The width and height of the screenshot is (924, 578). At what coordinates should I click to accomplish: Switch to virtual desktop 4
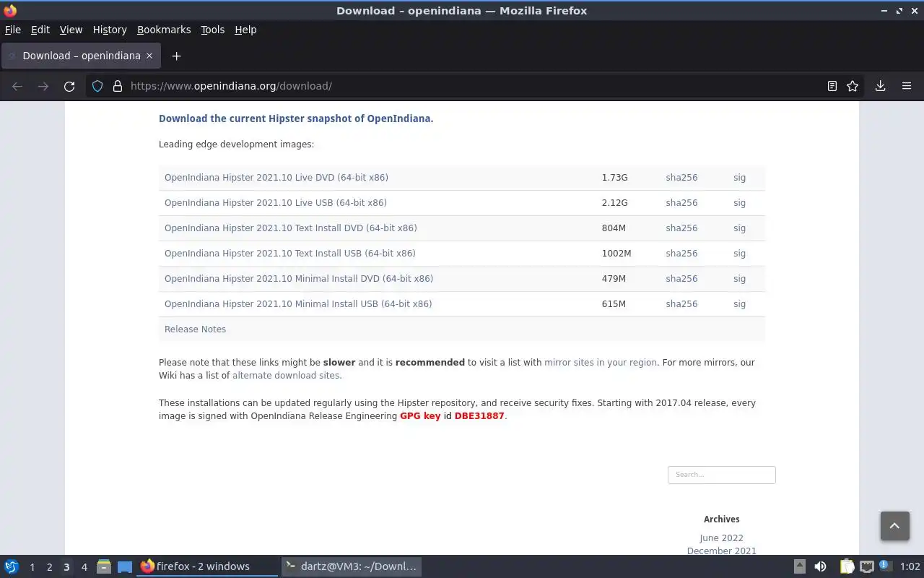[x=84, y=567]
